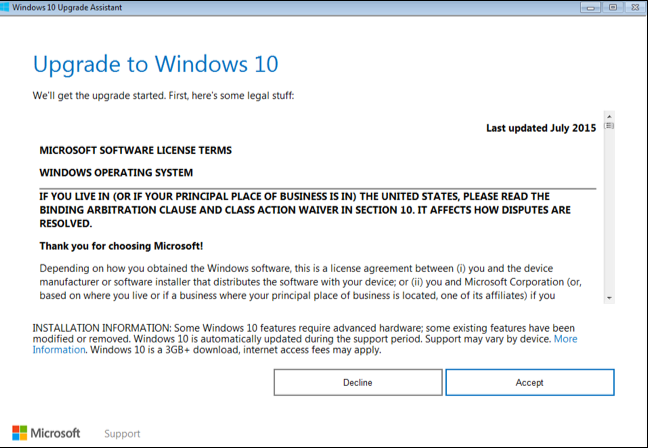The image size is (650, 448).
Task: Minimize the Upgrade Assistant window
Action: pos(590,7)
